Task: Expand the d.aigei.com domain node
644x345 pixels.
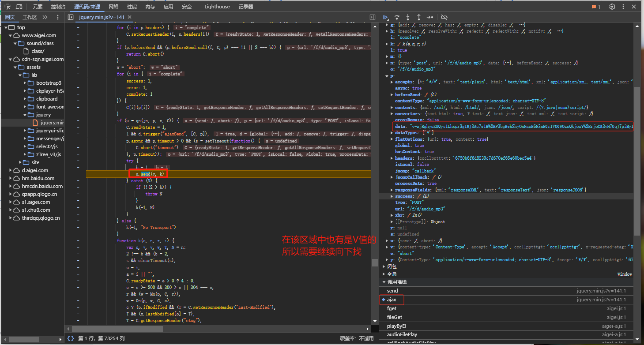Action: click(x=11, y=170)
